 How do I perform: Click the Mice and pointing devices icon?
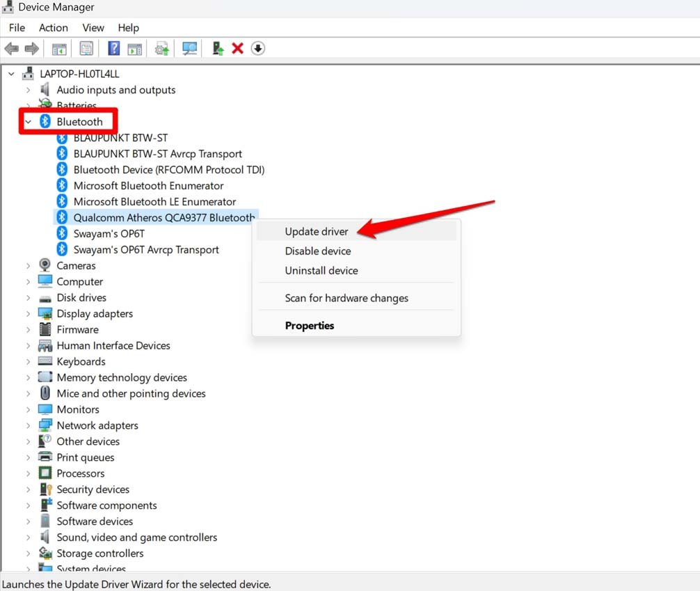(x=45, y=393)
